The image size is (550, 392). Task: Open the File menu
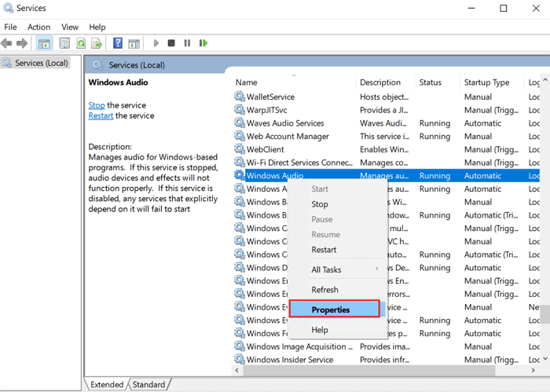(10, 27)
